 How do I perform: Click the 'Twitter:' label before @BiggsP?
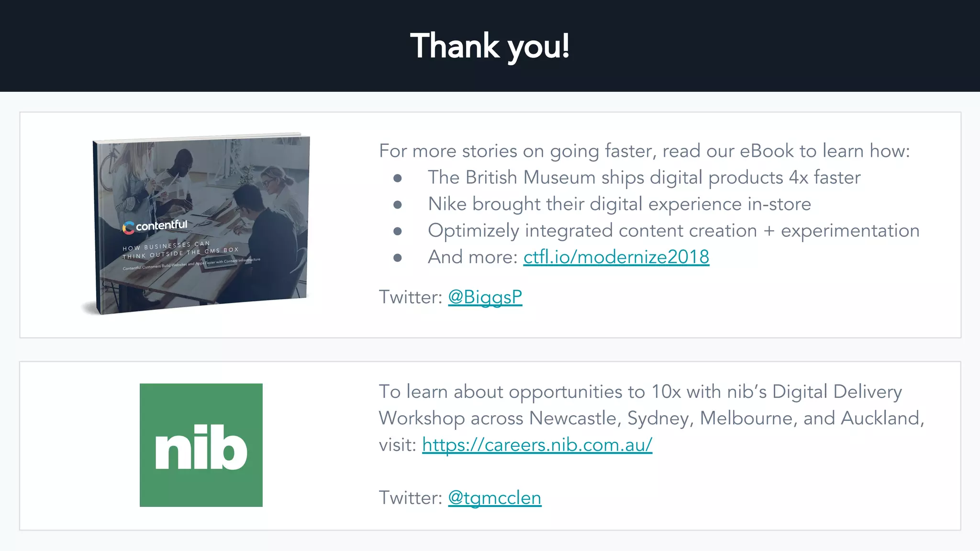[411, 297]
